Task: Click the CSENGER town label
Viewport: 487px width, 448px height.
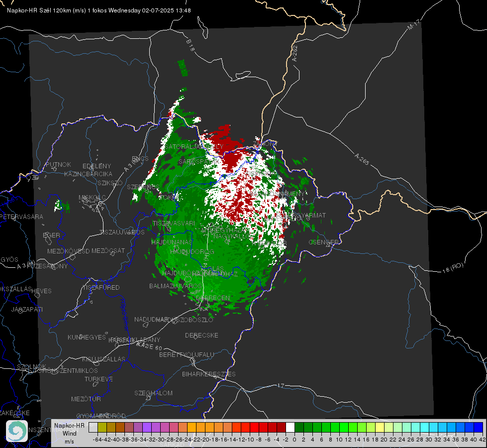Action: click(x=324, y=242)
